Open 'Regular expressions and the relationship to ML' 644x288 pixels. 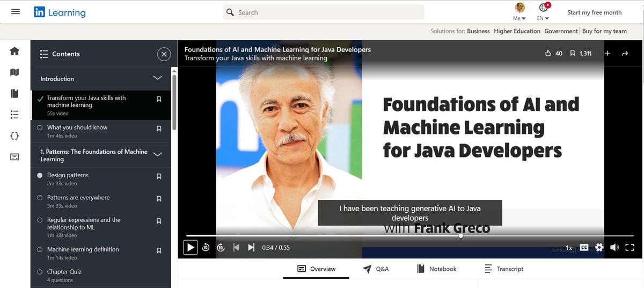(101, 227)
